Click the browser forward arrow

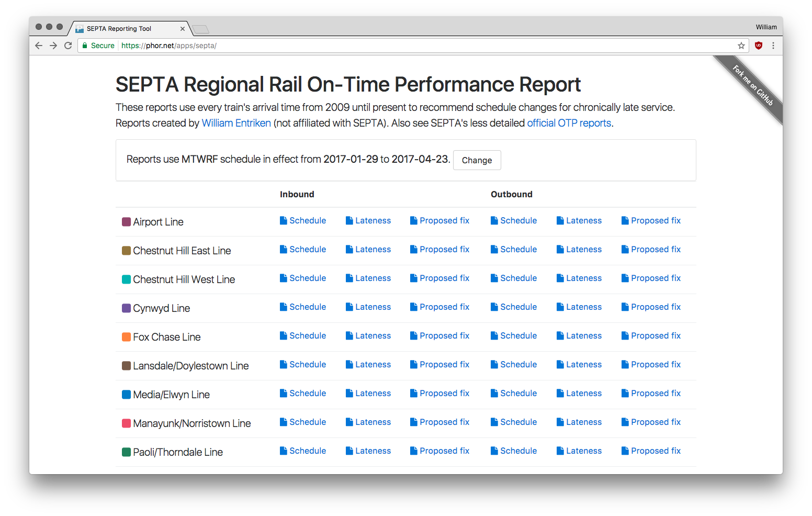[53, 46]
